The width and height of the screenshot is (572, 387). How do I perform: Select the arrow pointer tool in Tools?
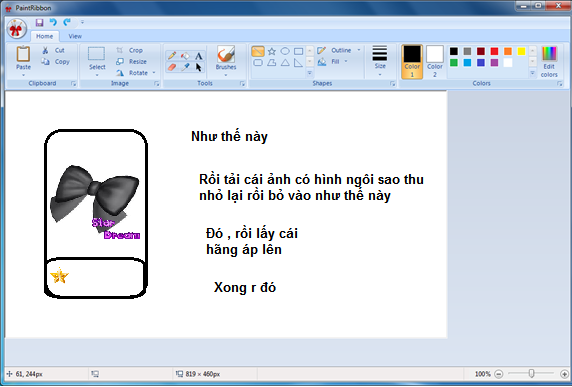tap(198, 67)
